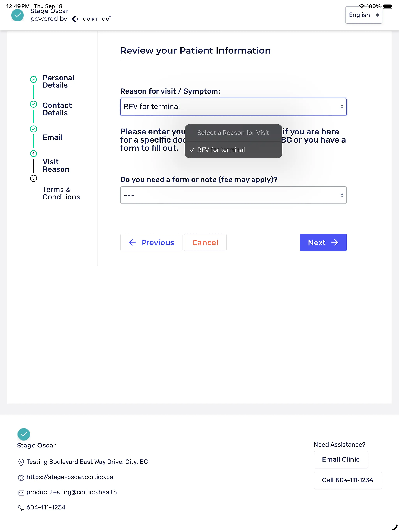Click the Stage Oscar logo in header

point(17,16)
